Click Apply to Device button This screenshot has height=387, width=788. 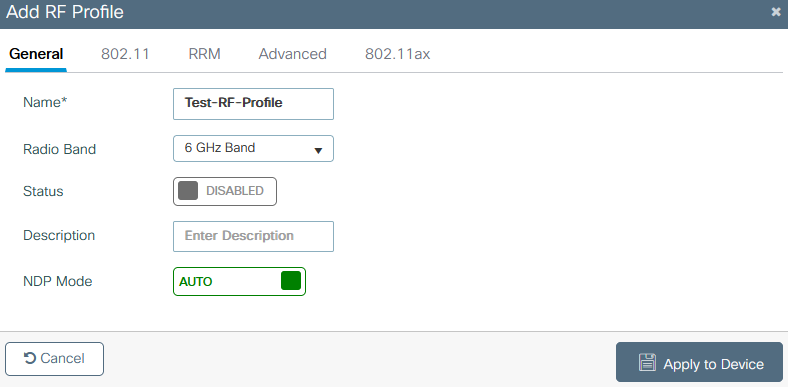699,362
